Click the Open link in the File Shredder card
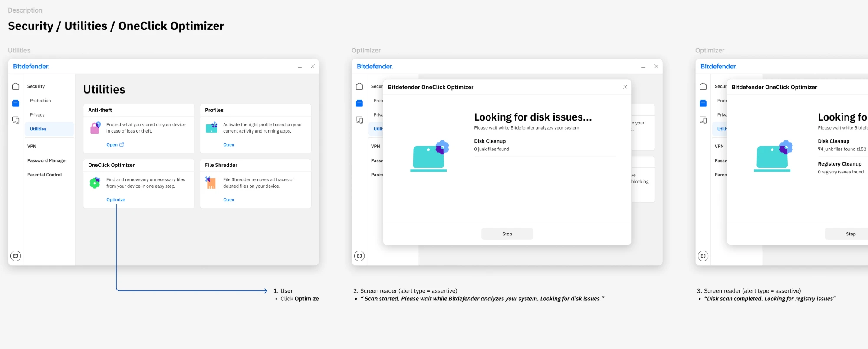868x349 pixels. pyautogui.click(x=229, y=200)
